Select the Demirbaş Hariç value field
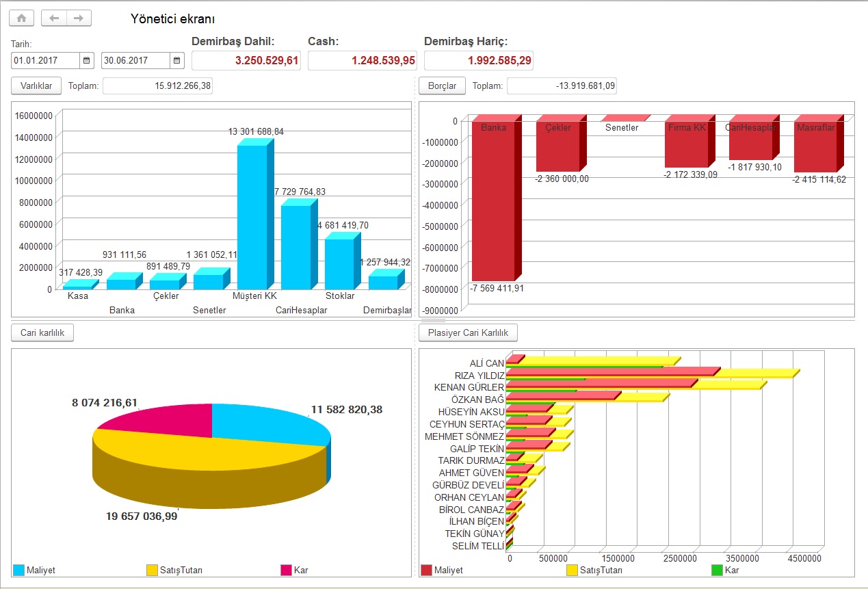Image resolution: width=868 pixels, height=589 pixels. click(478, 61)
